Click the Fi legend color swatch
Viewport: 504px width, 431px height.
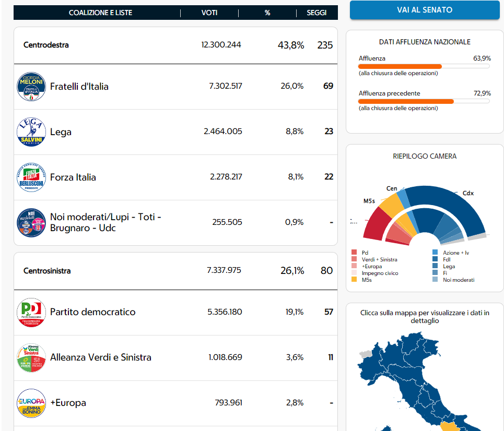click(x=435, y=273)
